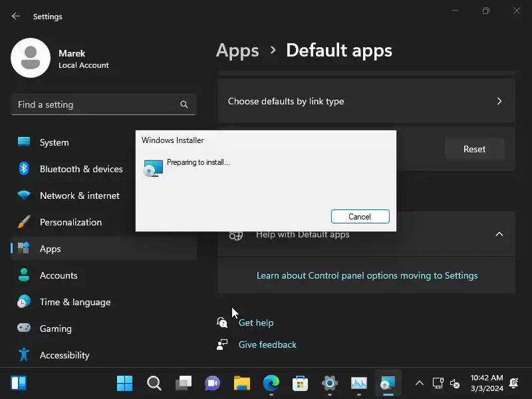Select Bluetooth & devices in the sidebar
This screenshot has width=532, height=399.
coord(104,169)
